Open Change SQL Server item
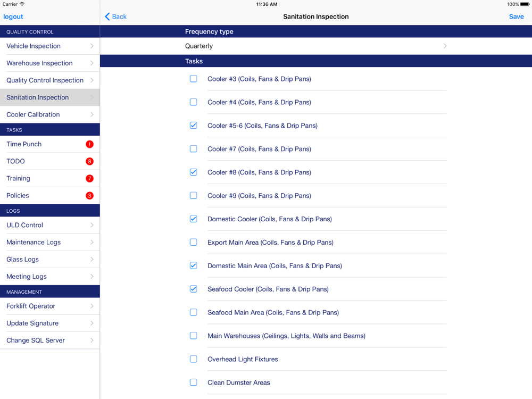Viewport: 532px width, 399px height. point(50,340)
